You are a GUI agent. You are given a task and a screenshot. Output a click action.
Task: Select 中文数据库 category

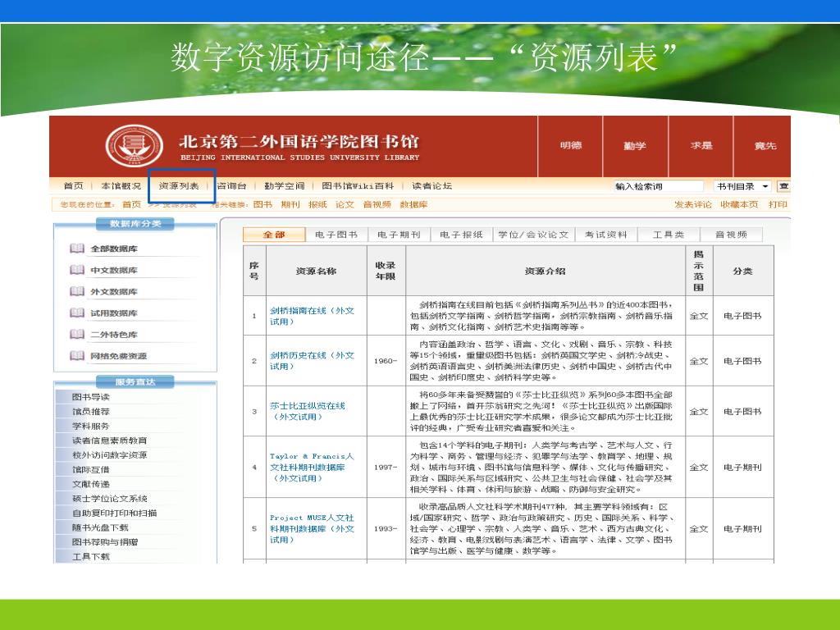(x=114, y=270)
